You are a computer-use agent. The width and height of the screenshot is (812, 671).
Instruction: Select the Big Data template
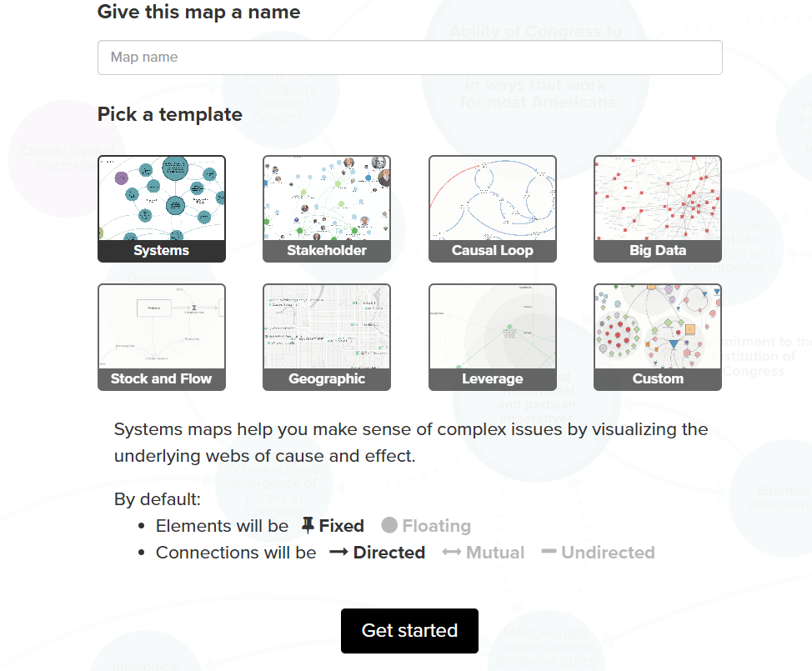(x=657, y=208)
